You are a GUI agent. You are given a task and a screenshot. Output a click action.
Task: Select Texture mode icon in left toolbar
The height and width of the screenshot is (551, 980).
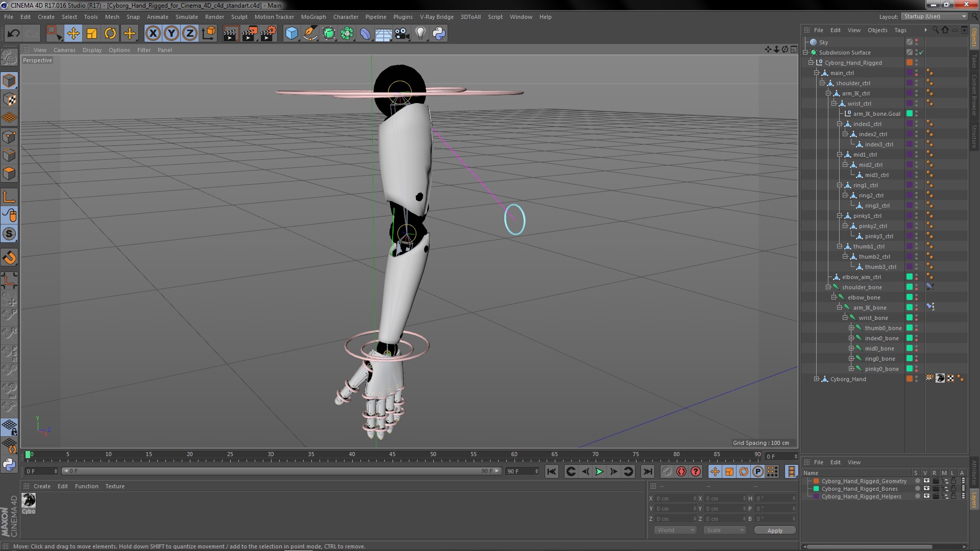[9, 99]
